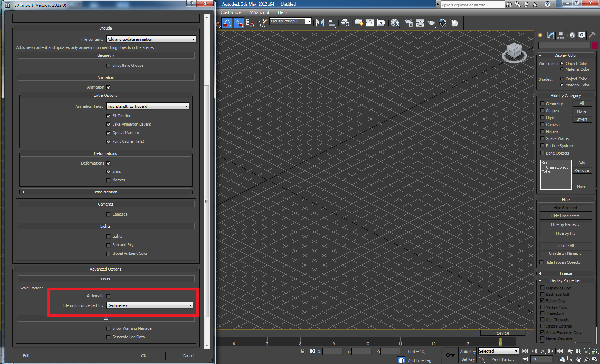Click the ViewCube in the viewport
This screenshot has width=600, height=364.
tap(514, 52)
